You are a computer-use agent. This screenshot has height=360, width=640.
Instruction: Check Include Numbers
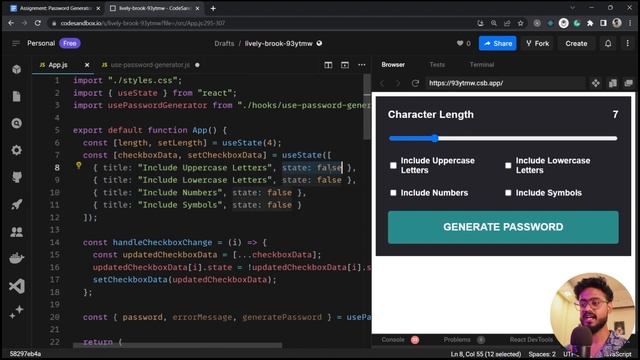[393, 193]
